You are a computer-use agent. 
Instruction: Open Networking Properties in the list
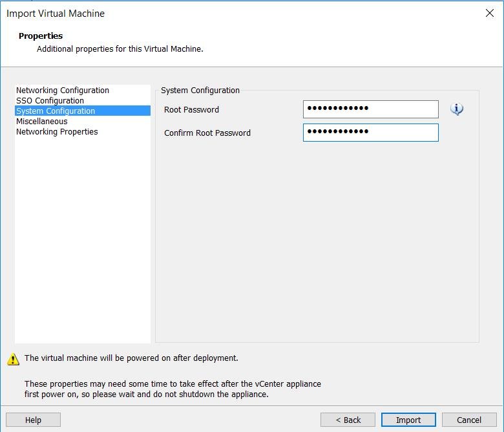pyautogui.click(x=57, y=131)
